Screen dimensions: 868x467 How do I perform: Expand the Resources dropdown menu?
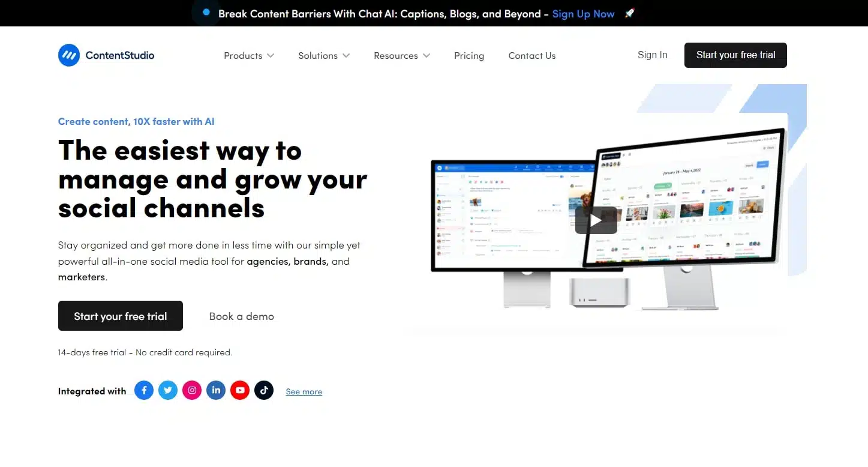pyautogui.click(x=402, y=55)
